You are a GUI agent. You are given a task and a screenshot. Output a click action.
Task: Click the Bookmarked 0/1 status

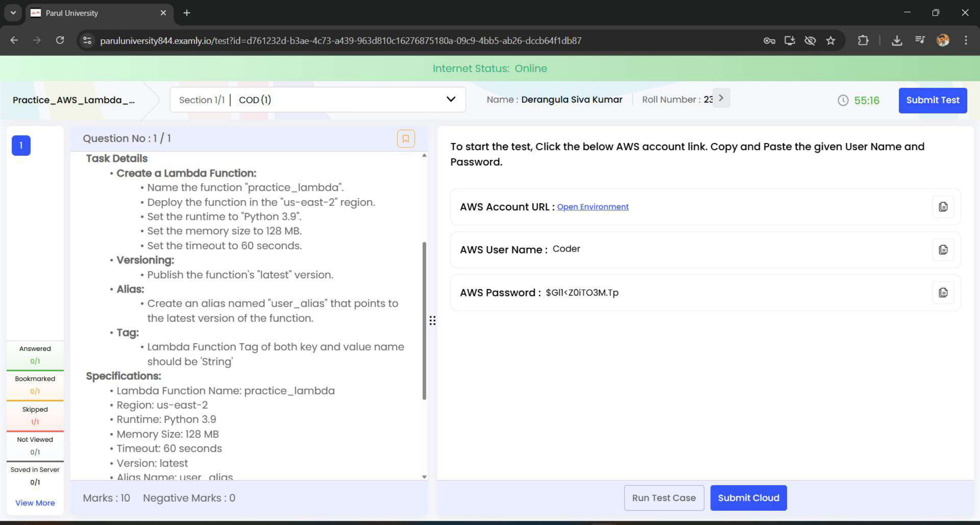point(35,385)
